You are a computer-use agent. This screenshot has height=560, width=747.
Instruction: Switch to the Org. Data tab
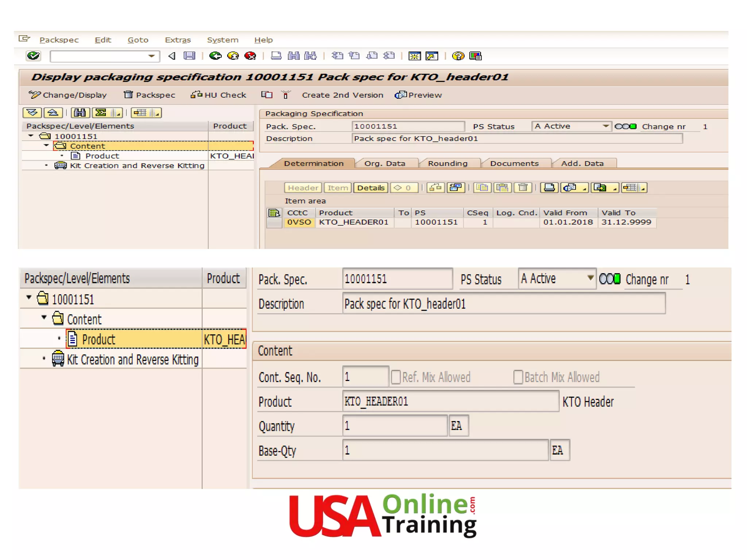(384, 163)
